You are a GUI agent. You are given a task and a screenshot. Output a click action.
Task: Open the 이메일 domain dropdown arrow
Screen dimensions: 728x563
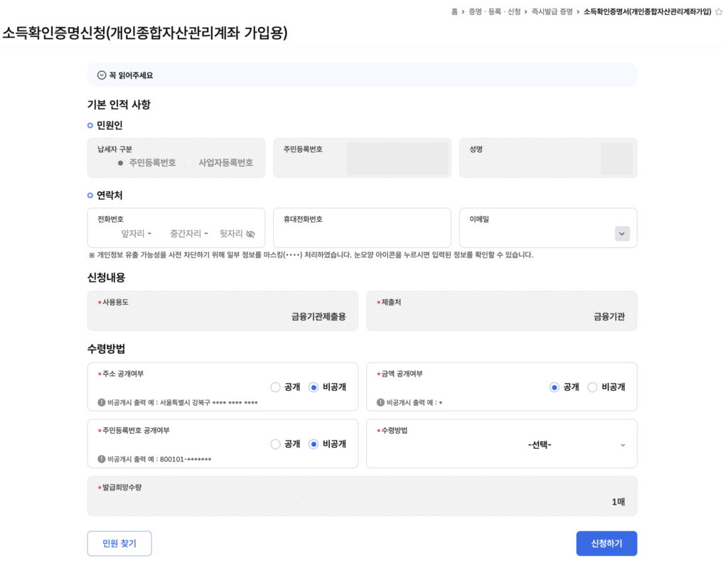[622, 234]
